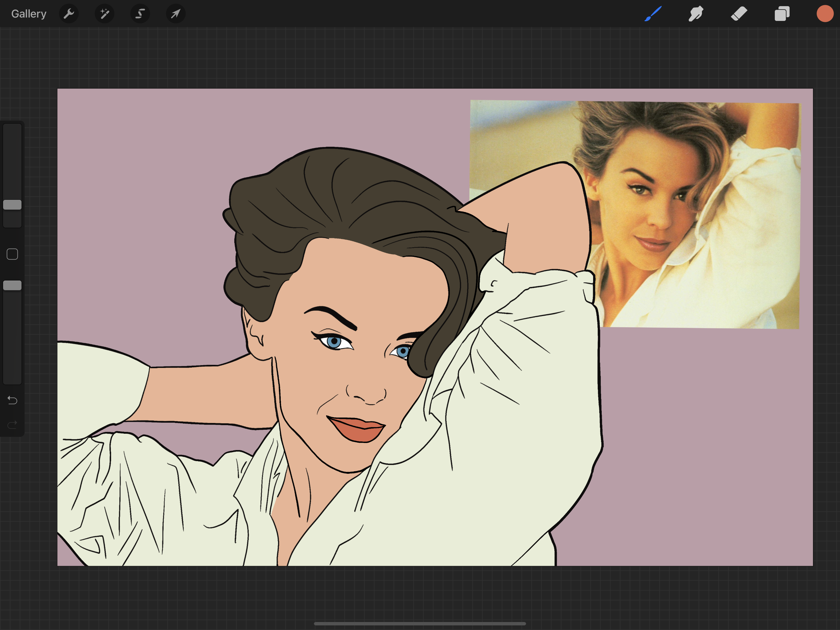The width and height of the screenshot is (840, 630).
Task: Tap the square Modify button in sidebar
Action: point(12,254)
